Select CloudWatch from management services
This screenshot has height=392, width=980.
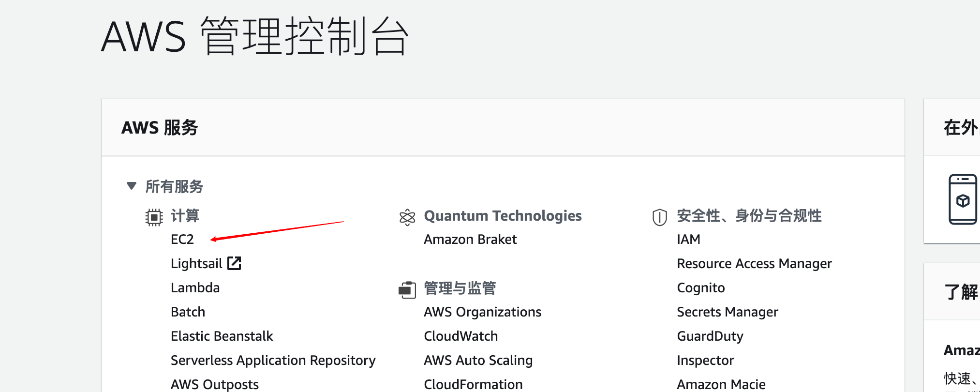coord(460,336)
